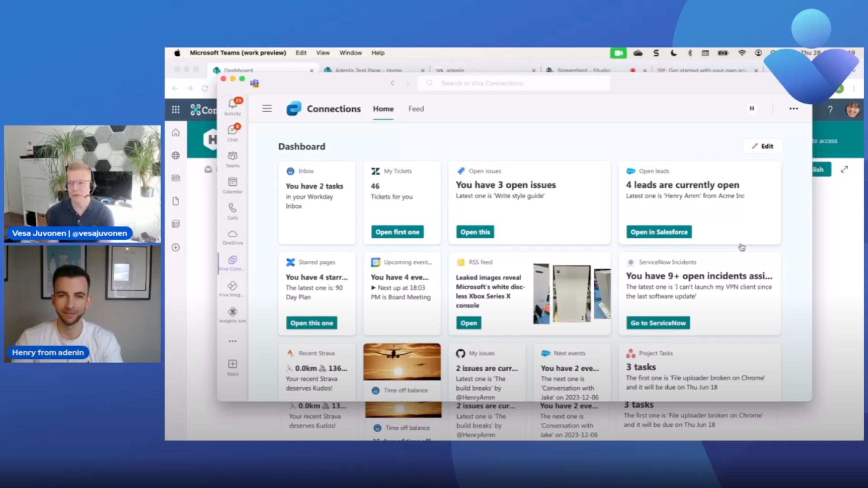Click the browser back arrow behind Teams

click(175, 88)
